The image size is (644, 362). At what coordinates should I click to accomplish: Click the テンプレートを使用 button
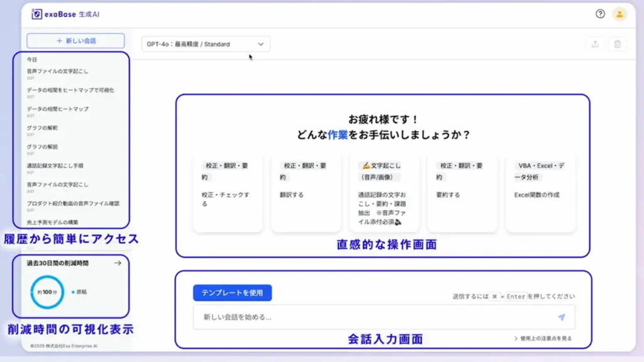[x=232, y=293]
